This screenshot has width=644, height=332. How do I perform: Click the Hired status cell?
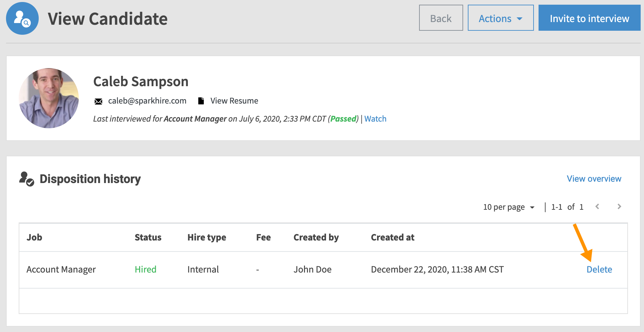[x=145, y=270]
